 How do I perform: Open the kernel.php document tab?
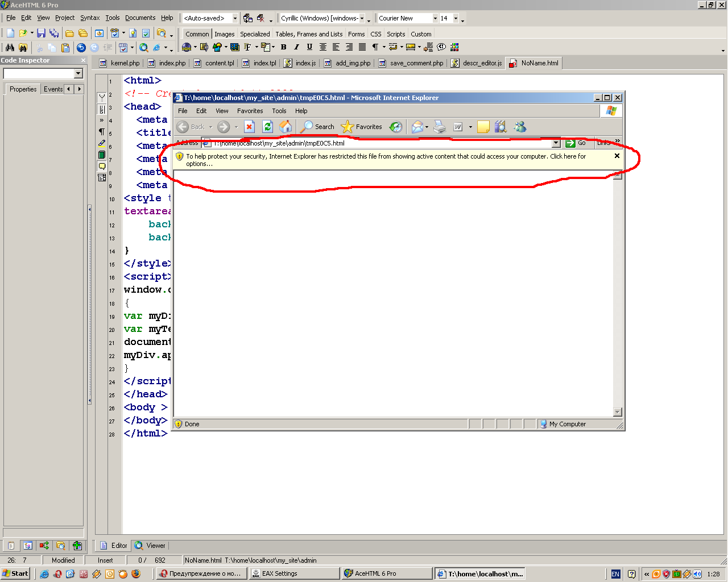pos(119,63)
